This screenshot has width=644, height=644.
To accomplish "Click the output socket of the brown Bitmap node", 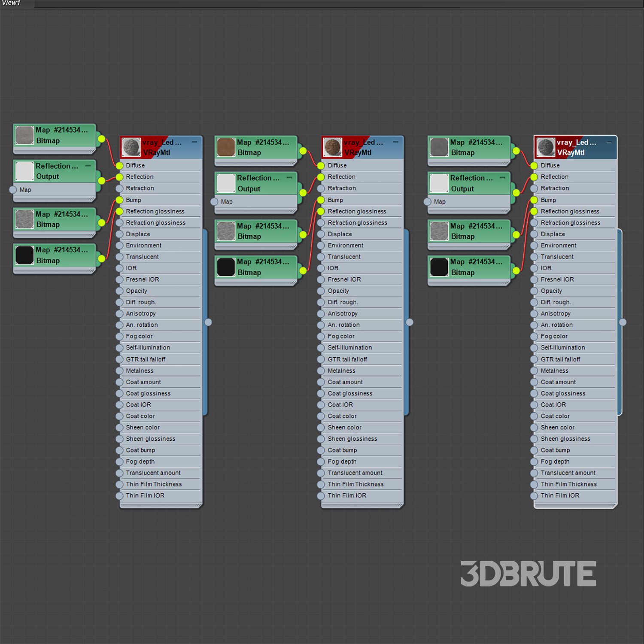I will [x=303, y=151].
